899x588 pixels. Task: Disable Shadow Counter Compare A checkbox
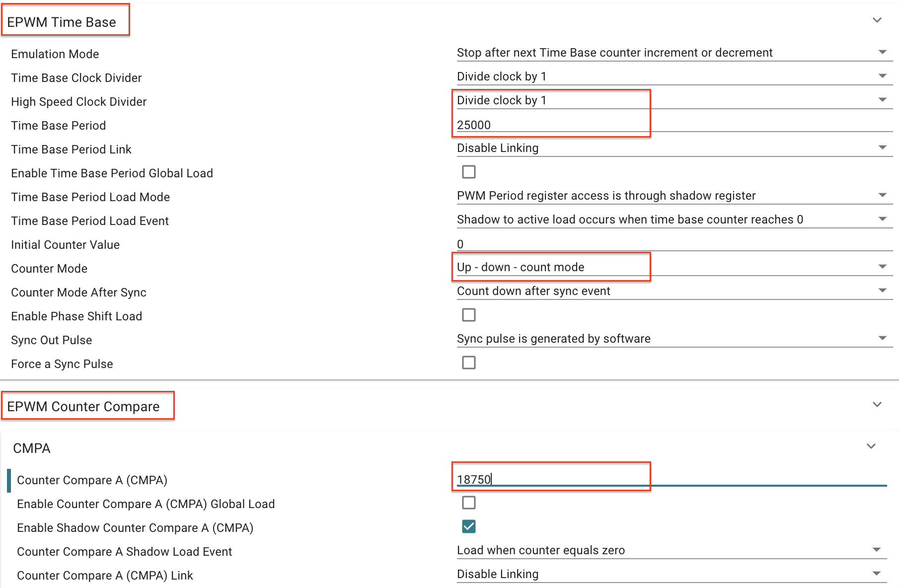(469, 526)
